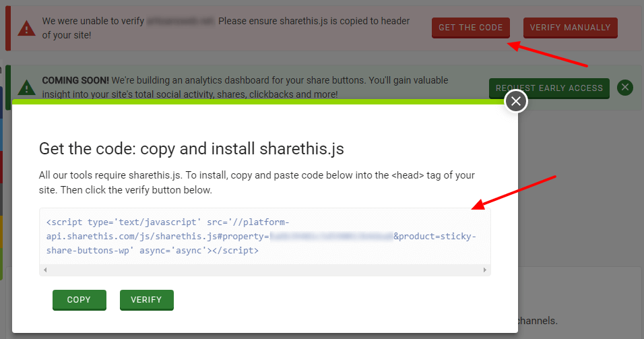
Task: Click the green warning triangle icon
Action: pos(27,87)
